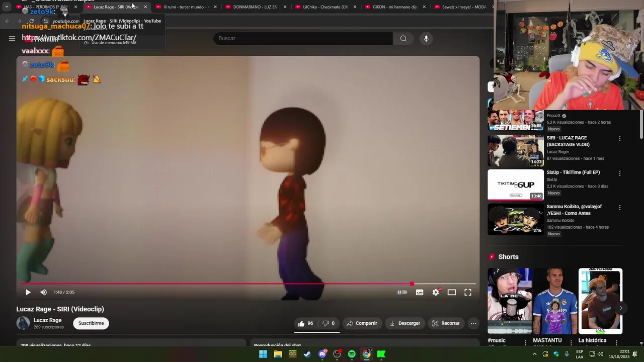Toggle the autoplay switch in player
644x362 pixels.
point(402,292)
